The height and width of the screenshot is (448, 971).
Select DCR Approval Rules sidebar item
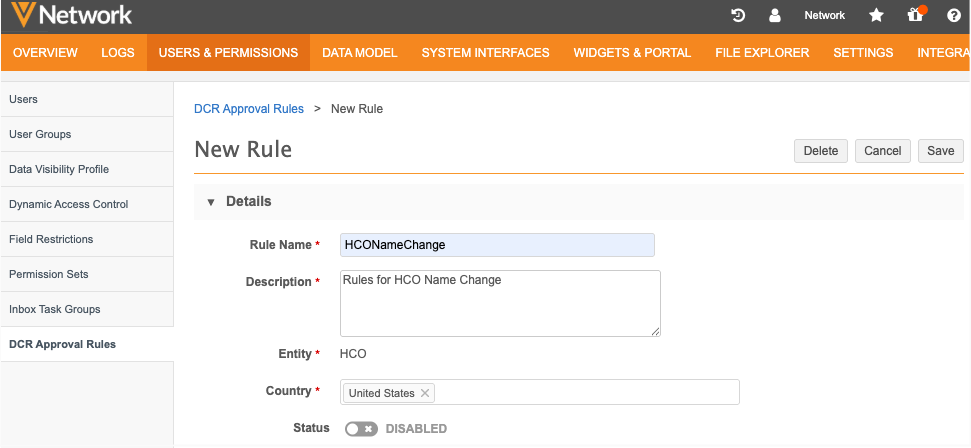point(87,345)
